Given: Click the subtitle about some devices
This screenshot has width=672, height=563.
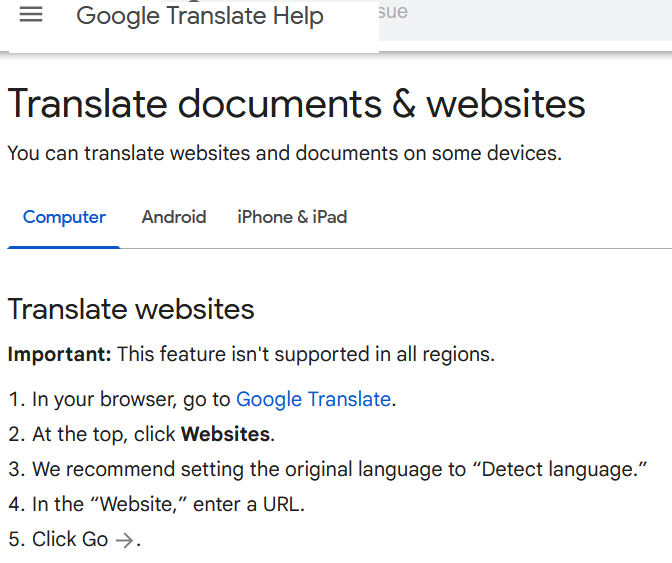Looking at the screenshot, I should click(285, 154).
